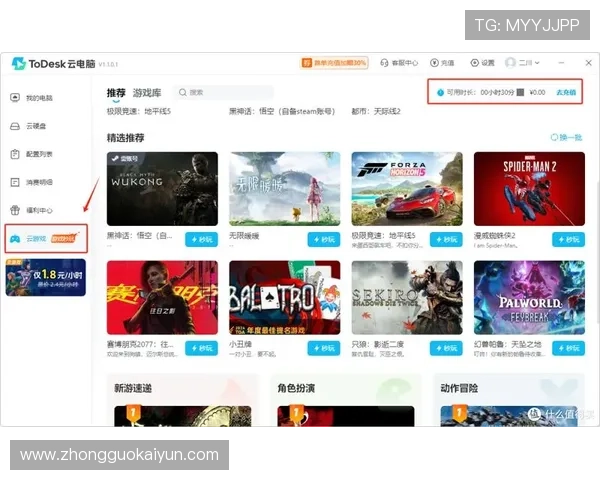Viewport: 600px width, 480px height.
Task: Open the 充值 recharge option in title bar
Action: (x=442, y=63)
